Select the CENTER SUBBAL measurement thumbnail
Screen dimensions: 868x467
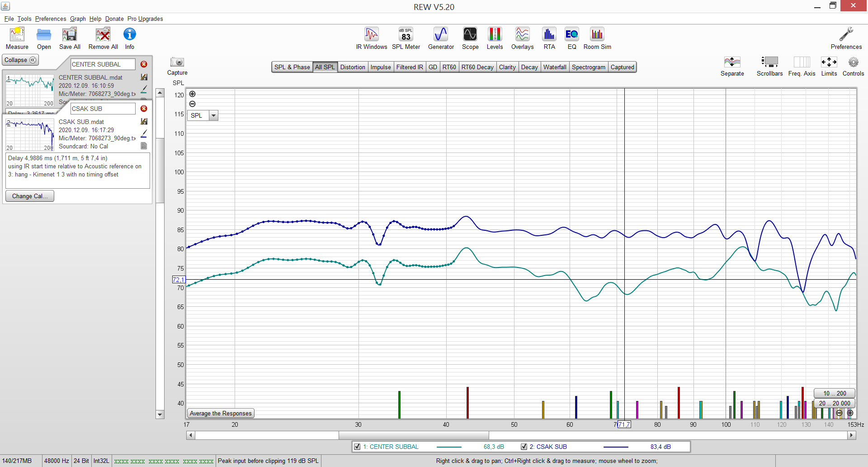click(30, 91)
